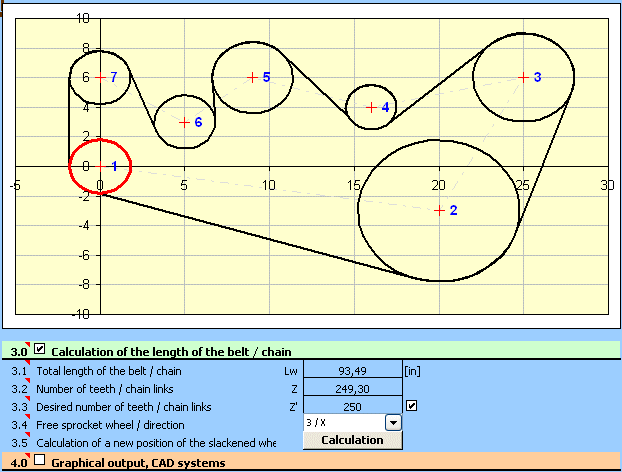Enable Graphical output, CAD systems checkbox
This screenshot has height=472, width=622.
(40, 461)
